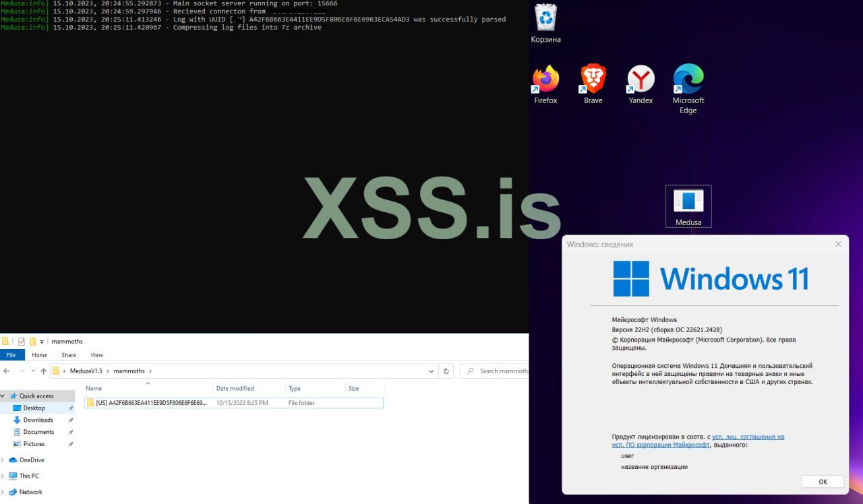The width and height of the screenshot is (863, 504).
Task: Select Downloads in the Quick access sidebar
Action: [x=38, y=420]
